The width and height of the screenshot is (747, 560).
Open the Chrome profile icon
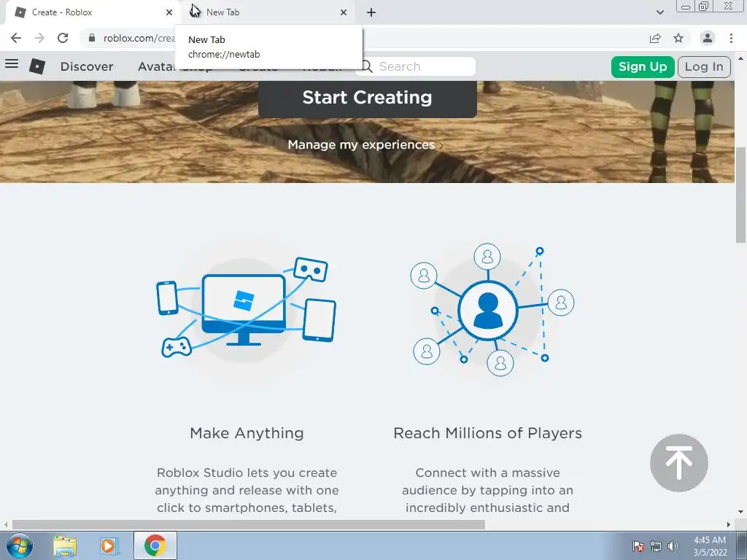pos(708,38)
